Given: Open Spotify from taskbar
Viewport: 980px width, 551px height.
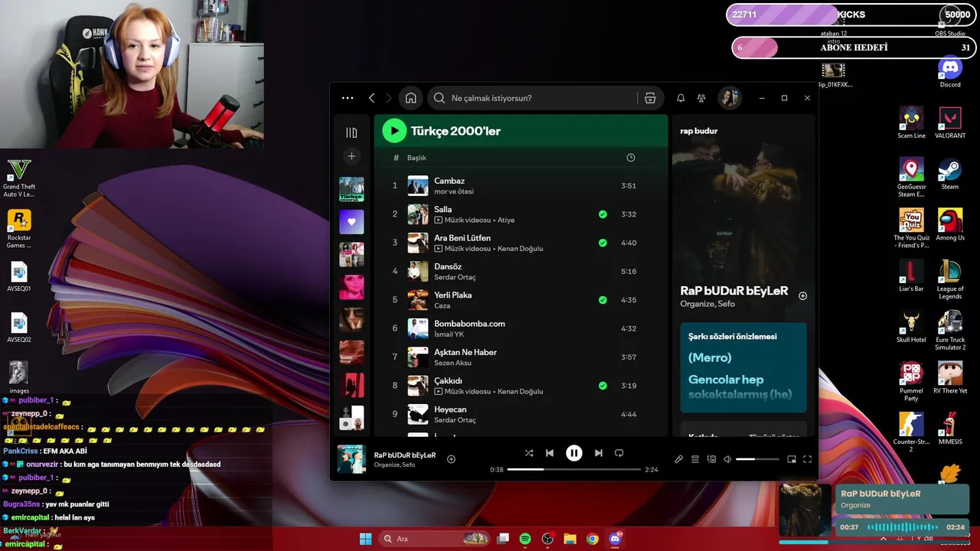Looking at the screenshot, I should (x=525, y=539).
